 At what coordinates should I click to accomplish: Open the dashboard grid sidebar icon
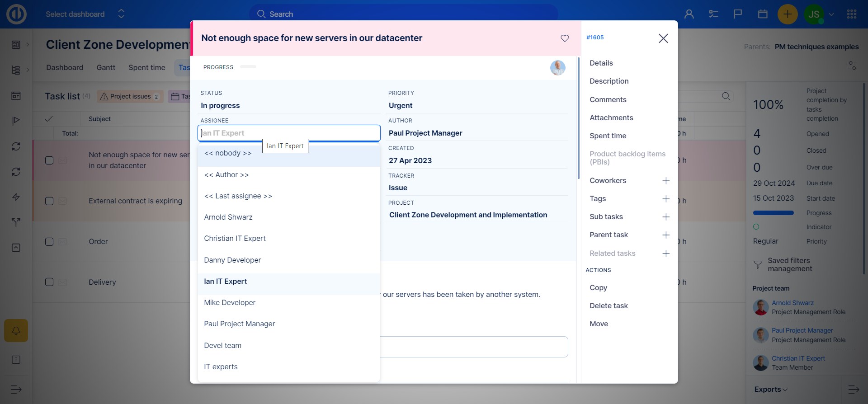[x=16, y=44]
